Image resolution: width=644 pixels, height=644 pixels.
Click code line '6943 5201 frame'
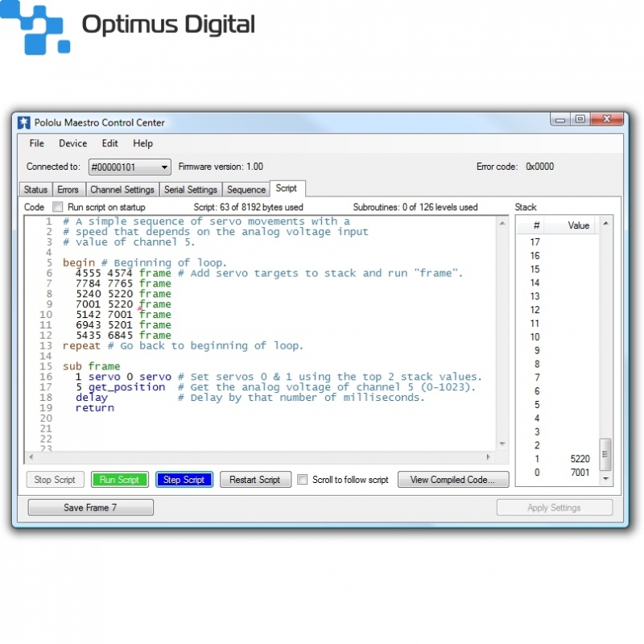point(123,325)
